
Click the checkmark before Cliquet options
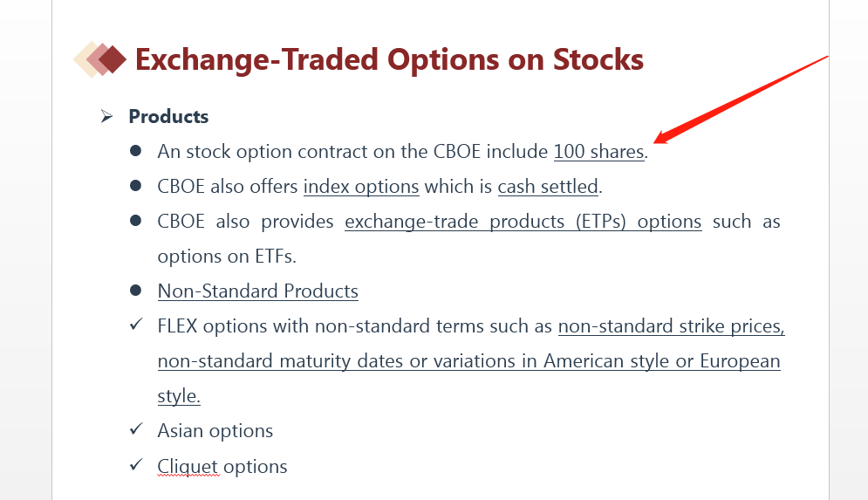135,465
